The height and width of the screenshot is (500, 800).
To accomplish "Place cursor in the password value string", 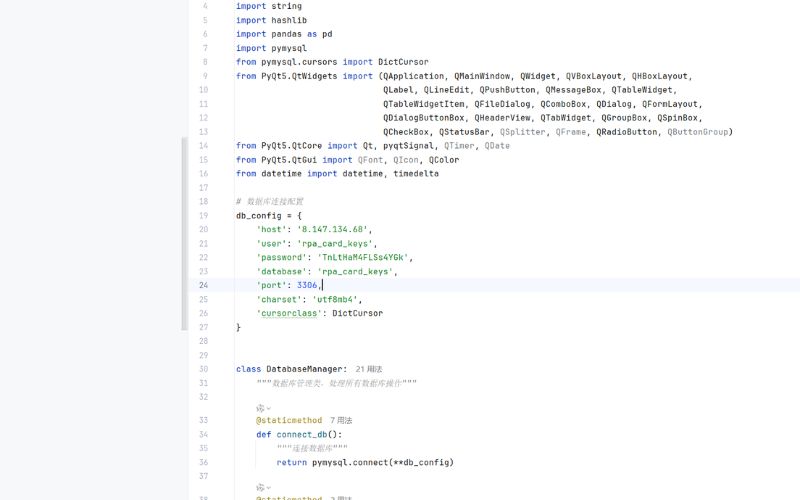I will pos(362,257).
